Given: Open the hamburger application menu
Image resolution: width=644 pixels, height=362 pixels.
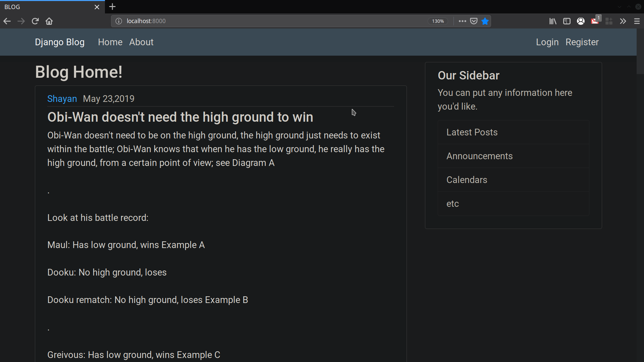Looking at the screenshot, I should point(637,21).
